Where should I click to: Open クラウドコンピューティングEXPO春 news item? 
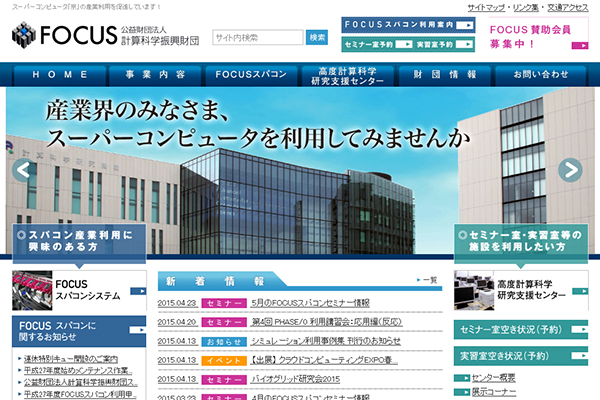324,360
